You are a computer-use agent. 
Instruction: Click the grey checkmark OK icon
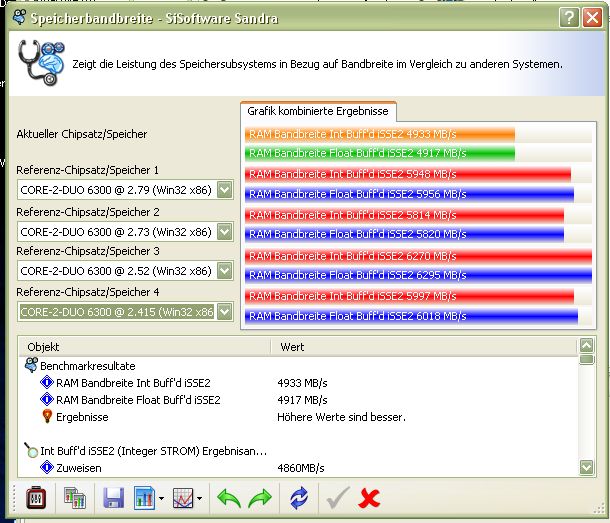click(x=338, y=498)
